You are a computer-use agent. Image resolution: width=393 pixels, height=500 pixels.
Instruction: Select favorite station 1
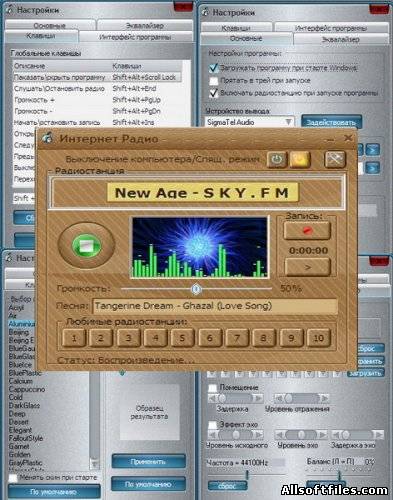tap(74, 338)
